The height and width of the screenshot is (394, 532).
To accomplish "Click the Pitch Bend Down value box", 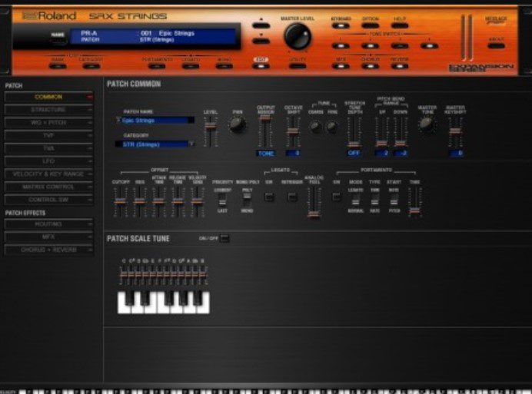I will pyautogui.click(x=401, y=154).
